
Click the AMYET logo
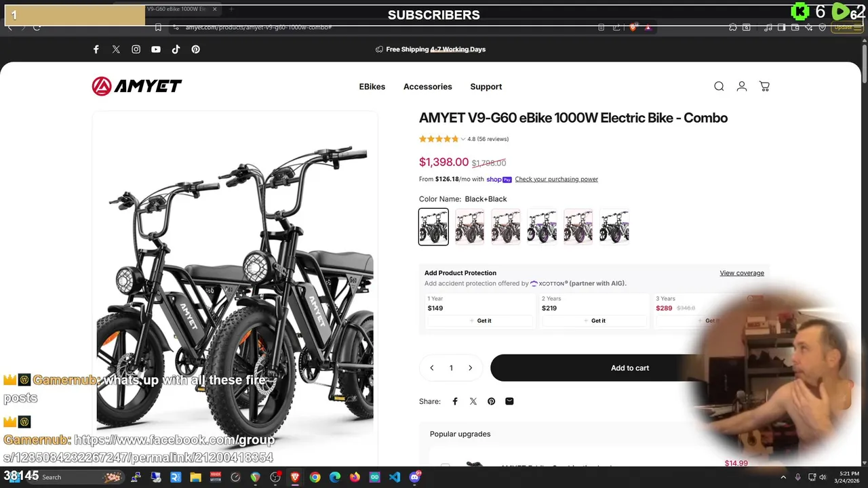137,86
